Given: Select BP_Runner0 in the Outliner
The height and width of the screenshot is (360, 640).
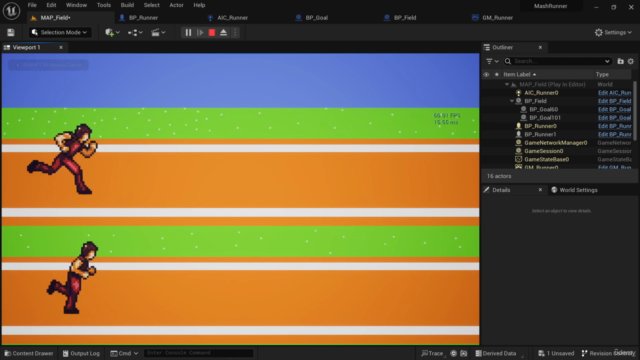Looking at the screenshot, I should click(x=540, y=126).
